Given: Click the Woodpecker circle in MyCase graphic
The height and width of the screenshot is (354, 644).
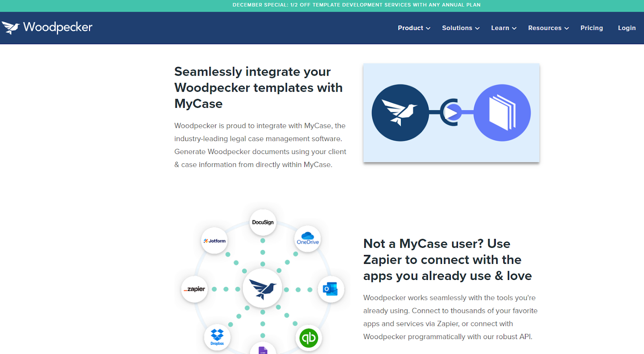Looking at the screenshot, I should [x=400, y=113].
